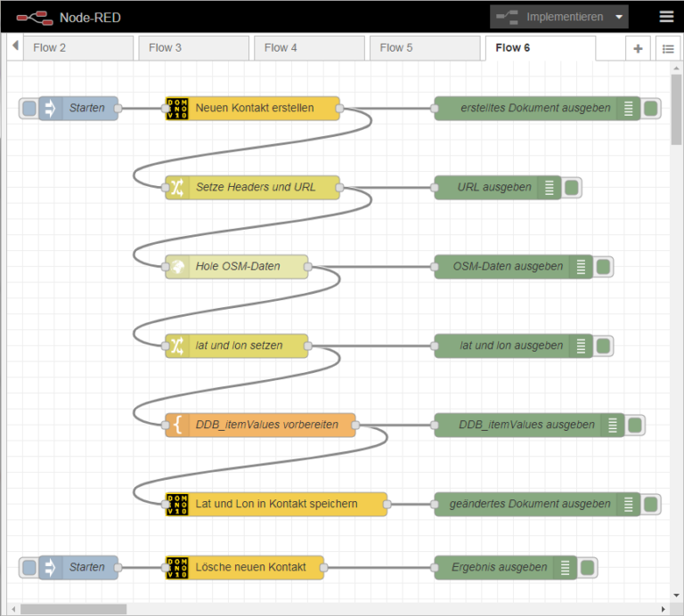This screenshot has height=616, width=684.
Task: Add a new flow tab with plus
Action: [x=638, y=48]
